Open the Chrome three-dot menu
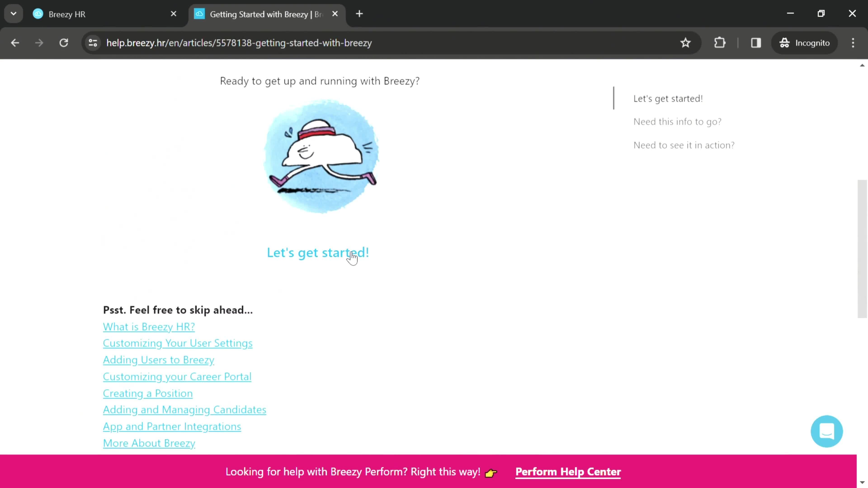868x488 pixels. 853,43
